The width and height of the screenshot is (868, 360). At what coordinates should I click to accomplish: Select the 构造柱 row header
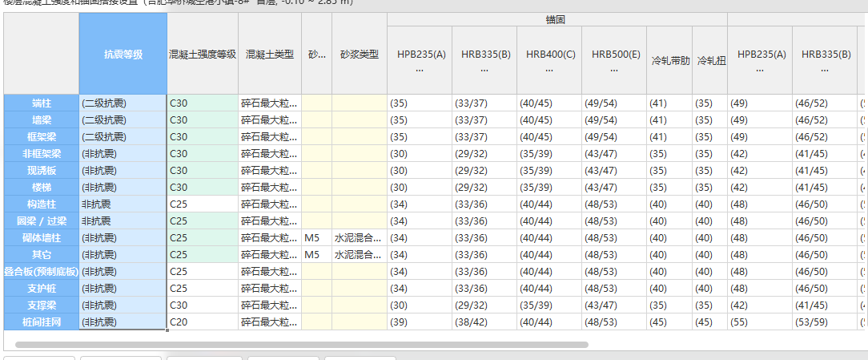(x=42, y=204)
